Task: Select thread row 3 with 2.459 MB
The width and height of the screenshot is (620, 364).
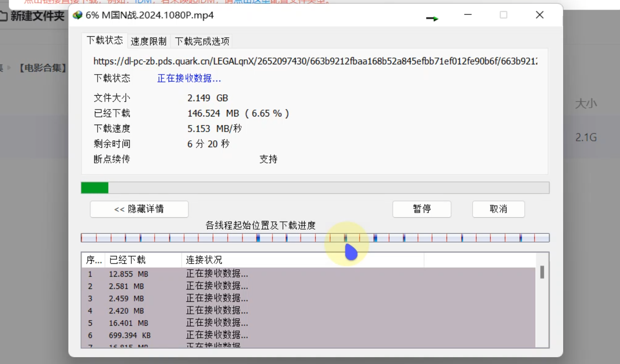Action: 308,299
